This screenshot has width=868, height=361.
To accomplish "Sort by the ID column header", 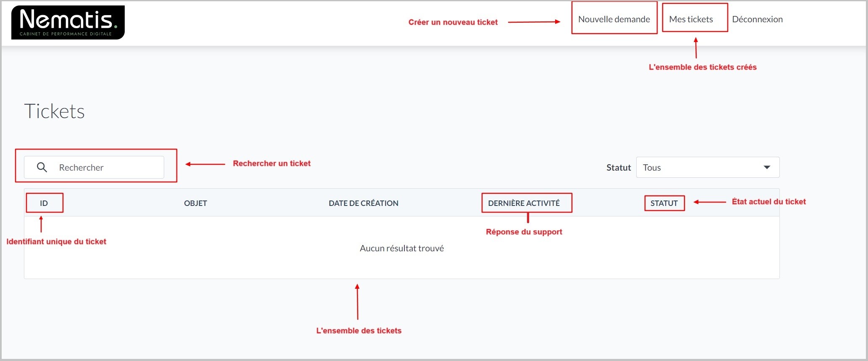I will (44, 203).
